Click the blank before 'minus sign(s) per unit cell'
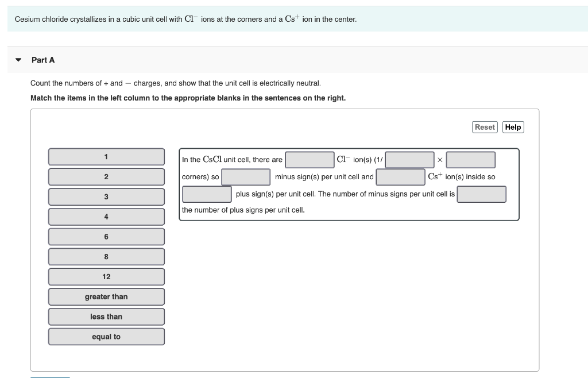Viewport: 588px width, 378px height. pos(248,176)
